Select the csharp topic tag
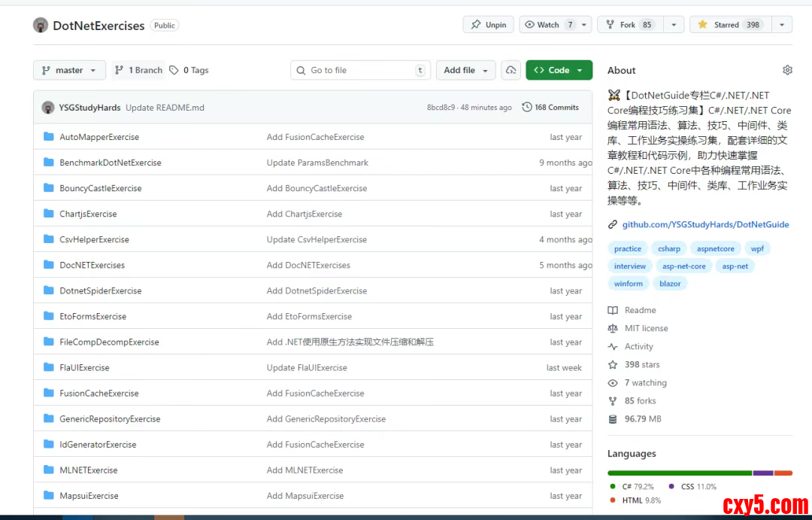The height and width of the screenshot is (520, 812). (x=668, y=248)
